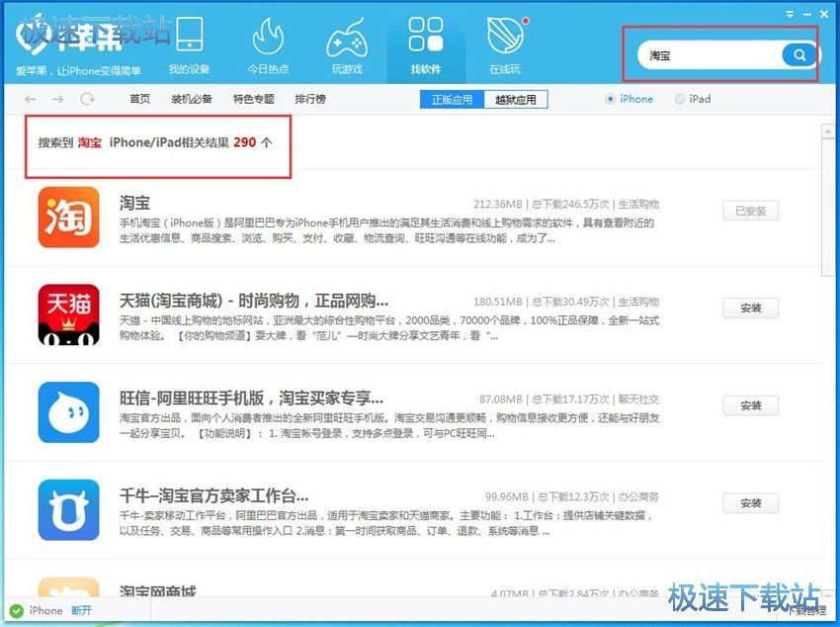This screenshot has width=840, height=627.
Task: Click 212.36MB size text for 淘宝
Action: click(498, 204)
